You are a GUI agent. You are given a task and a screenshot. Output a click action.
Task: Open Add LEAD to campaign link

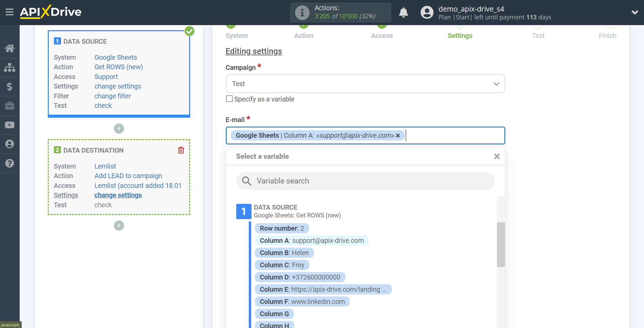[x=128, y=176]
